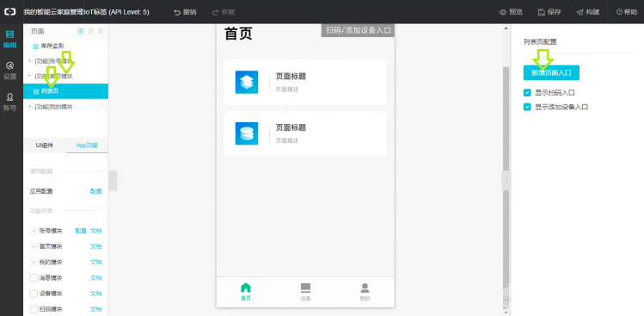Open 文档 link for 我的模块
The height and width of the screenshot is (316, 644).
96,262
